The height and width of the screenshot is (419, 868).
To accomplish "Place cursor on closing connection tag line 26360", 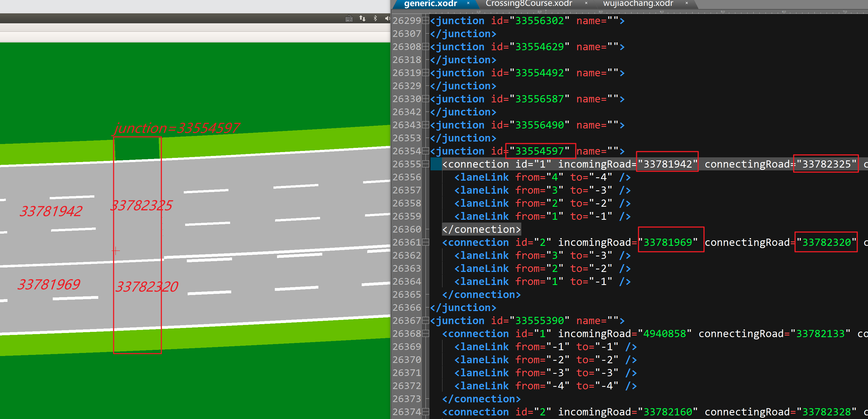I will pos(481,229).
